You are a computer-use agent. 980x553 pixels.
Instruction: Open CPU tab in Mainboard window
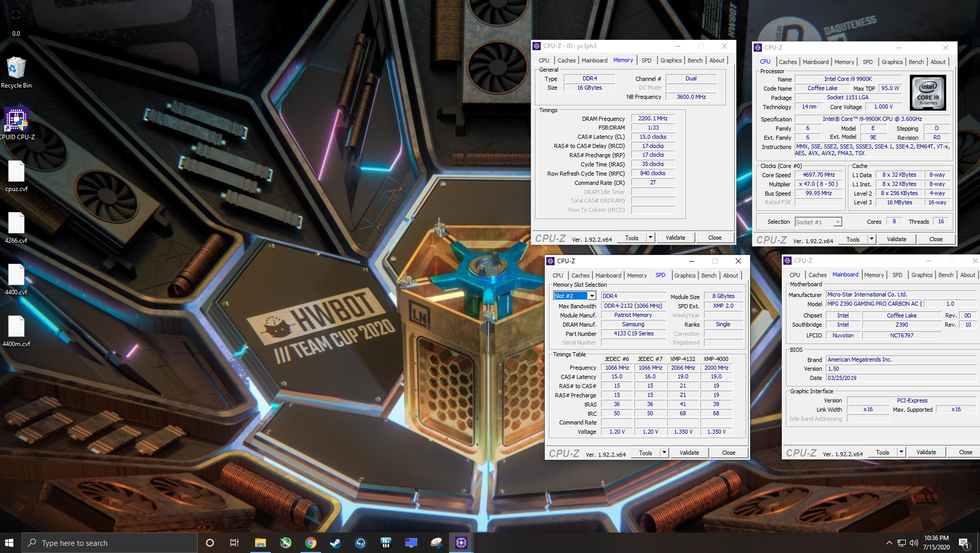795,275
